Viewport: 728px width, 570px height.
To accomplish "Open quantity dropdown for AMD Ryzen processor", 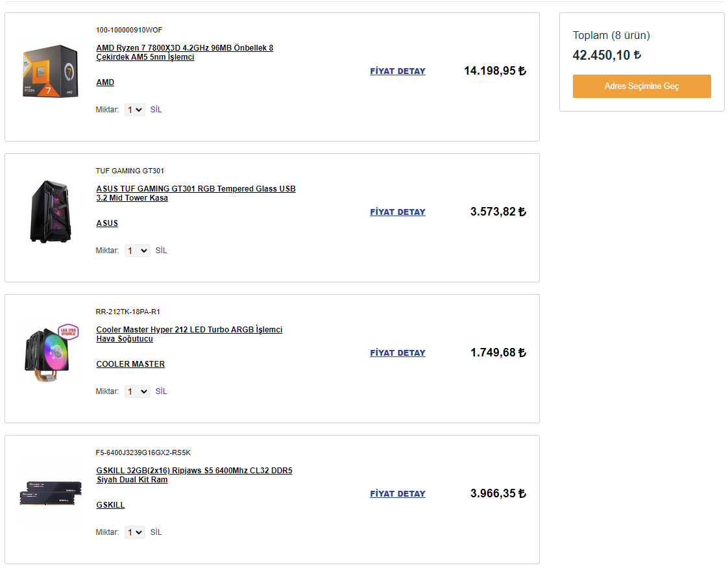I will (135, 110).
